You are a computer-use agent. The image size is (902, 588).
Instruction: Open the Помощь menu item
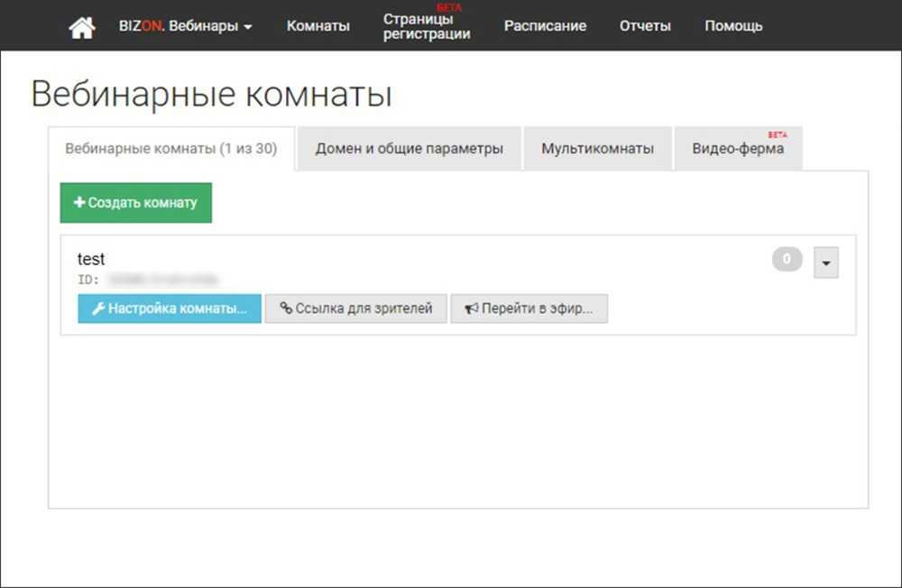(733, 26)
